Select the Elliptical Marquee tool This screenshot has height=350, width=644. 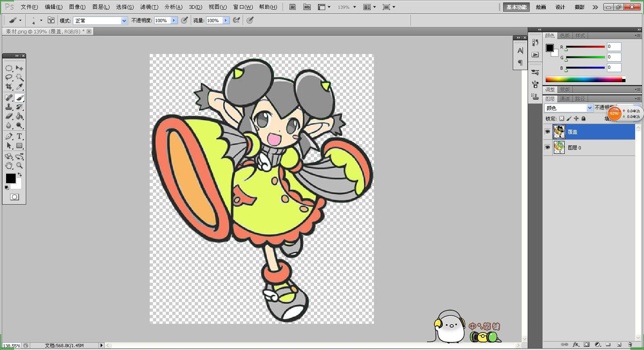tap(9, 68)
